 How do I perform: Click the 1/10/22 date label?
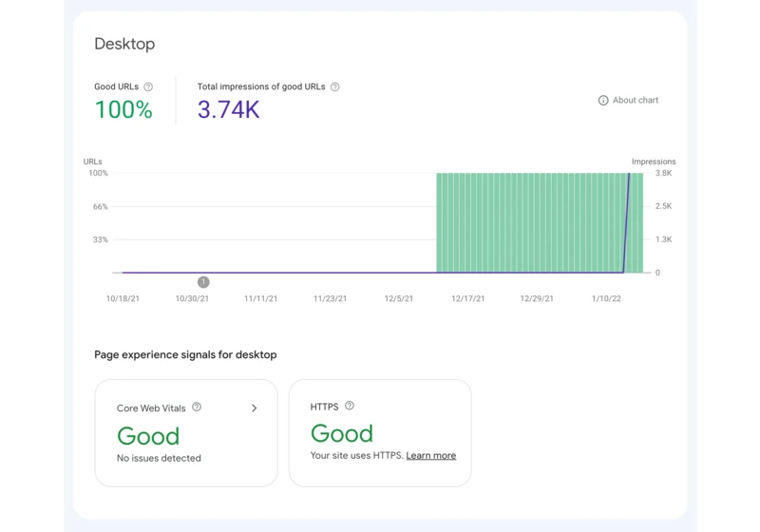[x=606, y=298]
